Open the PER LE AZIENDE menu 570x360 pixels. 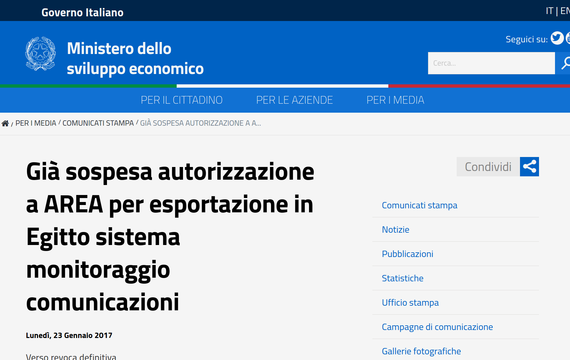(294, 100)
